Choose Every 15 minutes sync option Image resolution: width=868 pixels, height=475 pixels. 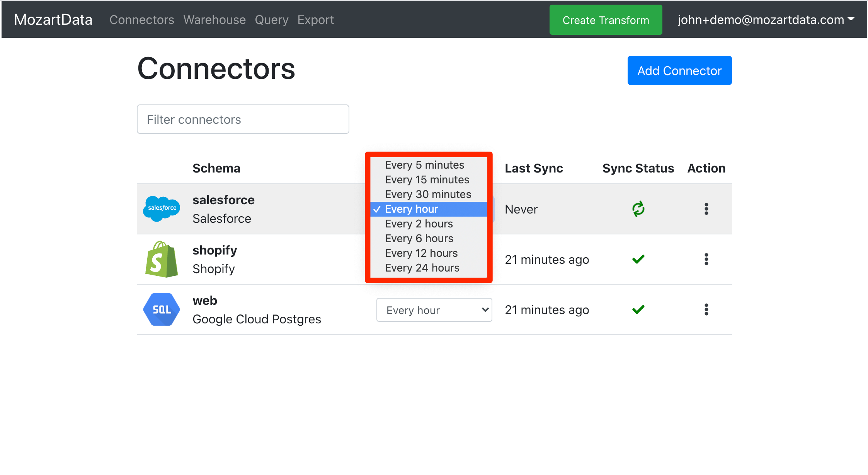coord(429,179)
